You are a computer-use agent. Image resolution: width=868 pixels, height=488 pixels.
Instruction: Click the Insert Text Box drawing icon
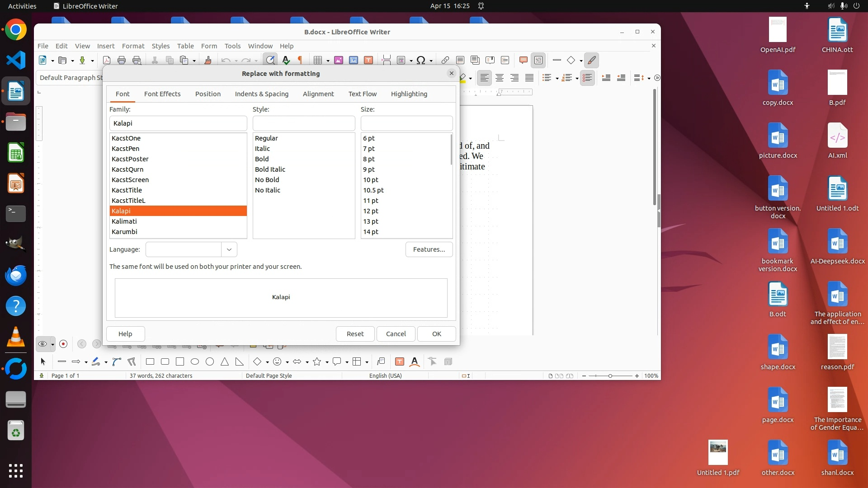(399, 361)
